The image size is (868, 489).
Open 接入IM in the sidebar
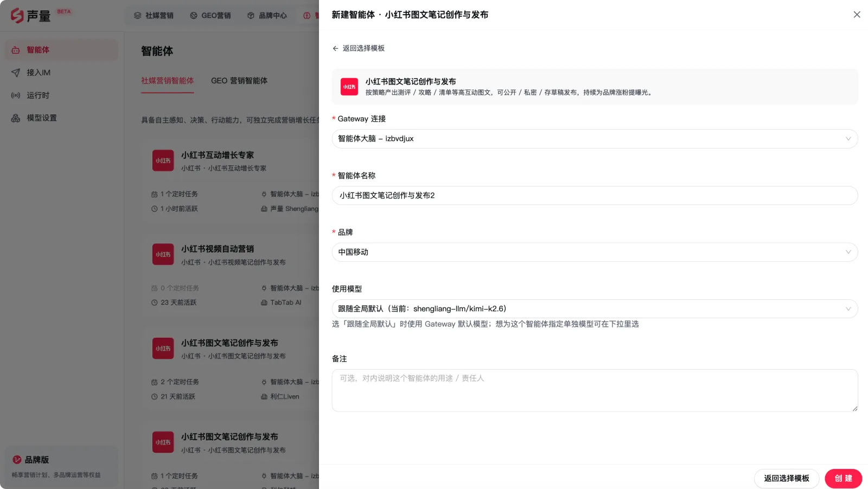[x=61, y=73]
